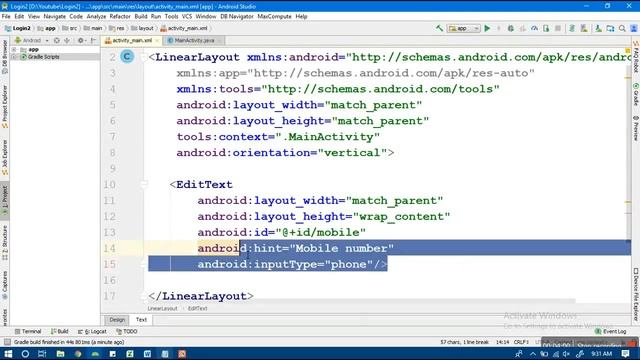Open the Captures side panel tab
The image size is (640, 360).
click(x=5, y=285)
